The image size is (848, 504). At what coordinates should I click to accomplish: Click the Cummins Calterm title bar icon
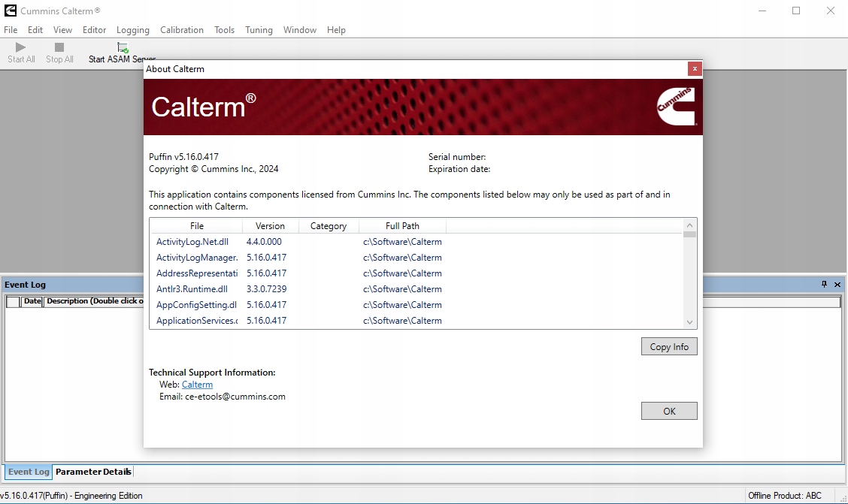tap(10, 11)
